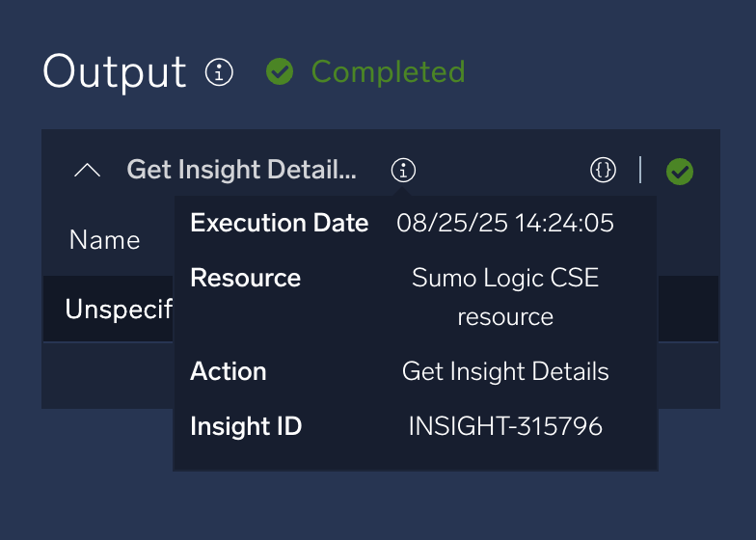Select the Name column header
Screen dimensions: 756x540
pos(104,239)
